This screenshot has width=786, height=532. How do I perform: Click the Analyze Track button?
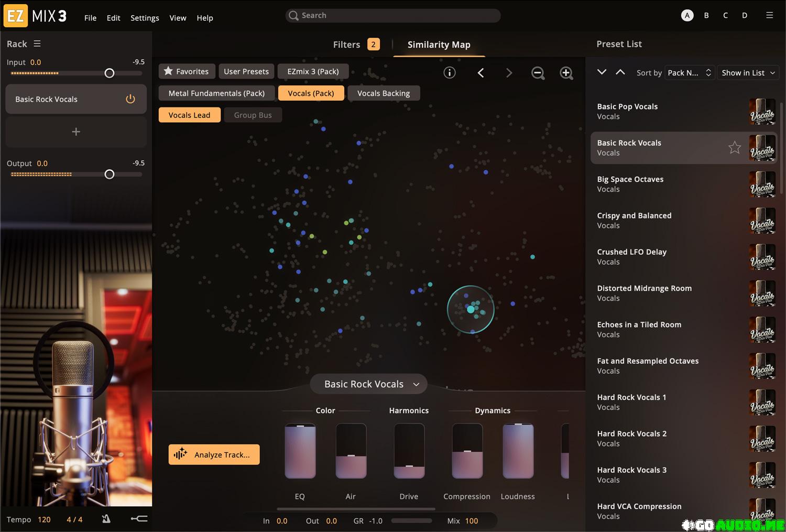pos(214,454)
